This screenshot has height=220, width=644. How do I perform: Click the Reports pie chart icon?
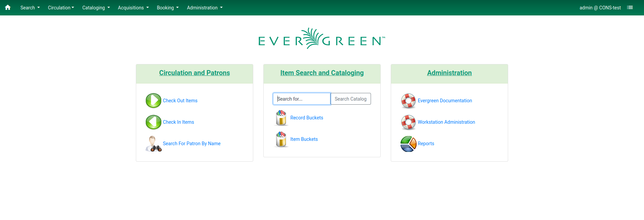(408, 144)
